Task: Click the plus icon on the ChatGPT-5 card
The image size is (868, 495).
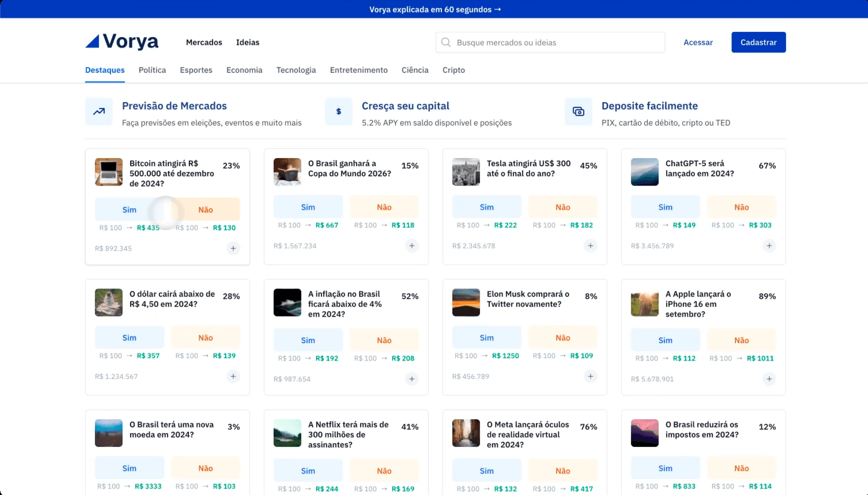Action: pyautogui.click(x=769, y=246)
